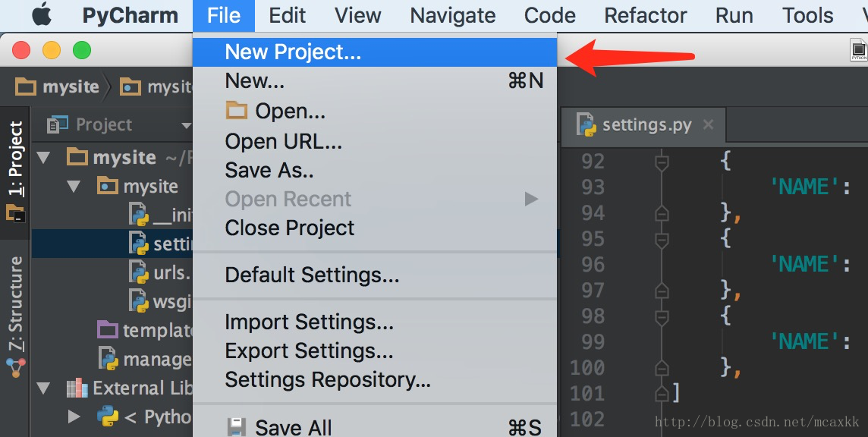This screenshot has height=437, width=868.
Task: Collapse the code fold marker at line 92
Action: (x=662, y=162)
